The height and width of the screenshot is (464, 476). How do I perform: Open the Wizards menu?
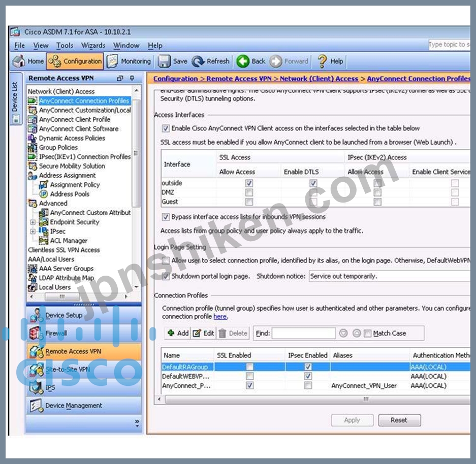[x=93, y=46]
